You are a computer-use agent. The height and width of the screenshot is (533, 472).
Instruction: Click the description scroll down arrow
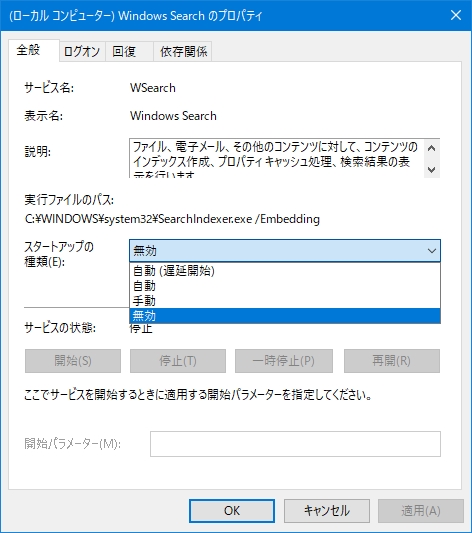coord(432,169)
